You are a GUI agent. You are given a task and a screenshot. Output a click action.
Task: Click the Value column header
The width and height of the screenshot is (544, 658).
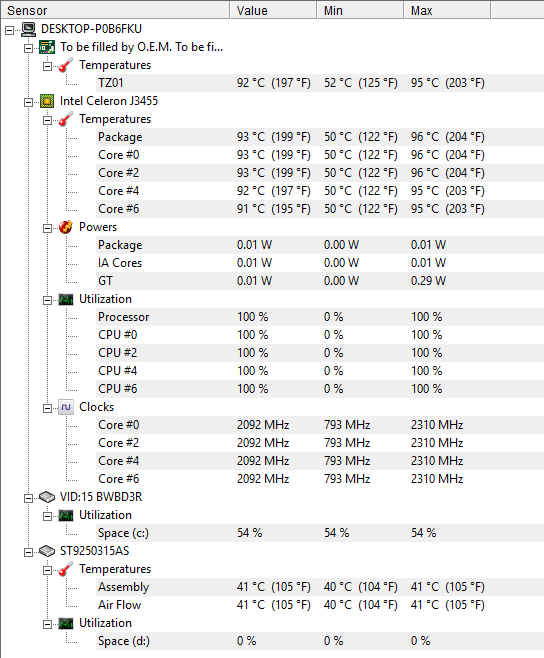tap(273, 10)
